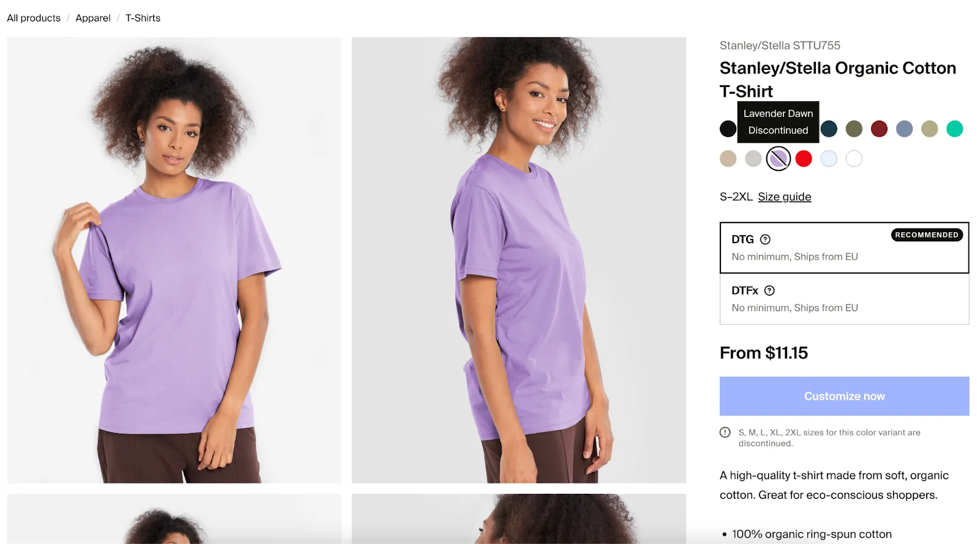The height and width of the screenshot is (544, 980).
Task: Select the maroon color swatch
Action: [880, 129]
